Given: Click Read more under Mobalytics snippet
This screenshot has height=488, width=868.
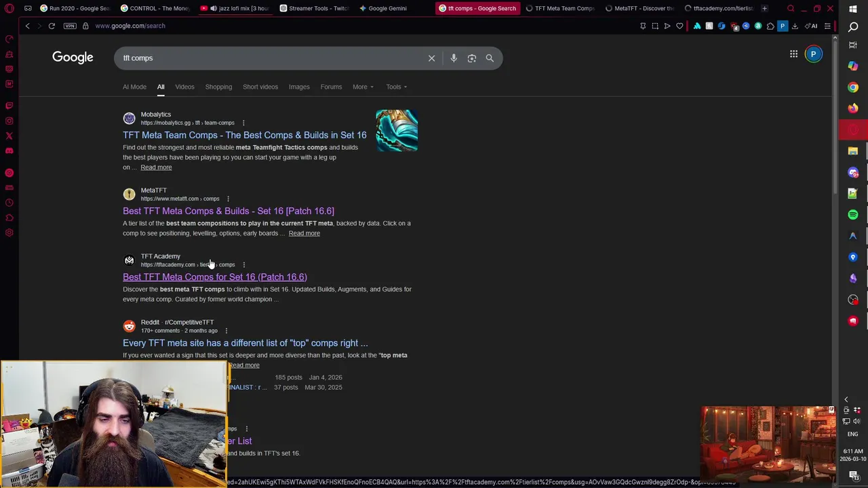Looking at the screenshot, I should point(156,167).
